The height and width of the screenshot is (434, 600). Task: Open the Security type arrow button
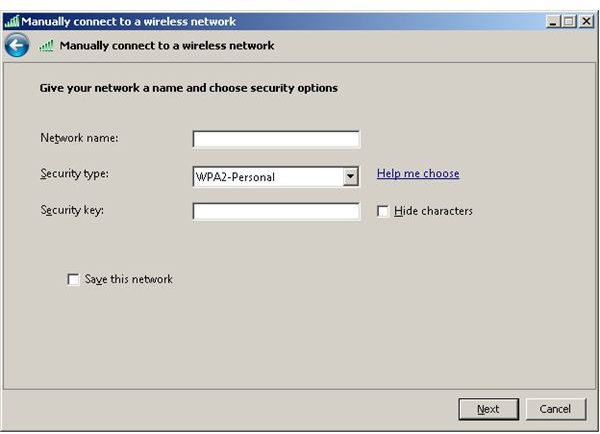(x=350, y=177)
